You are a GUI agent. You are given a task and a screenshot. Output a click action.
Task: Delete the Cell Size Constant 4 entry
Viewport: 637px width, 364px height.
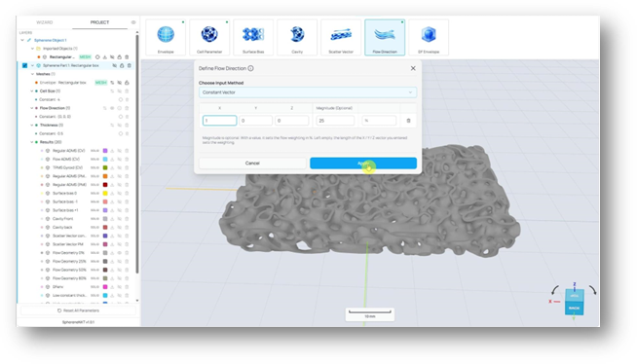tap(127, 99)
